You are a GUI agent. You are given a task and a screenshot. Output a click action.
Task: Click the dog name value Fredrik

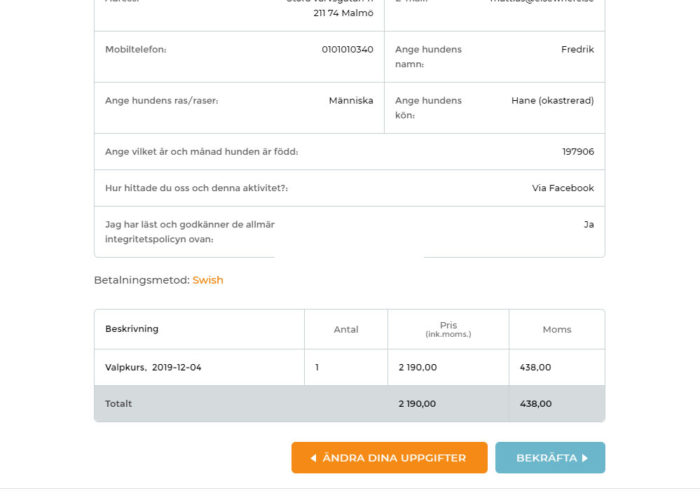[577, 50]
